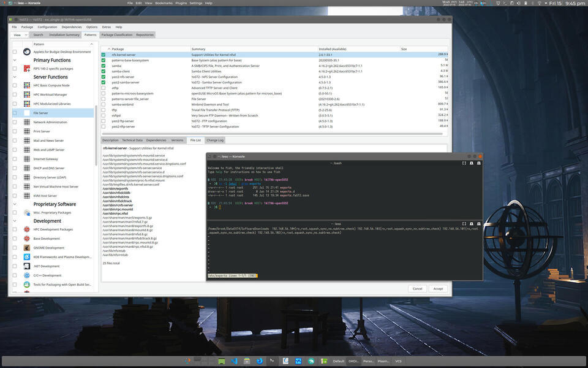Click the Installed (Available) column header
The width and height of the screenshot is (588, 368).
[x=359, y=49]
